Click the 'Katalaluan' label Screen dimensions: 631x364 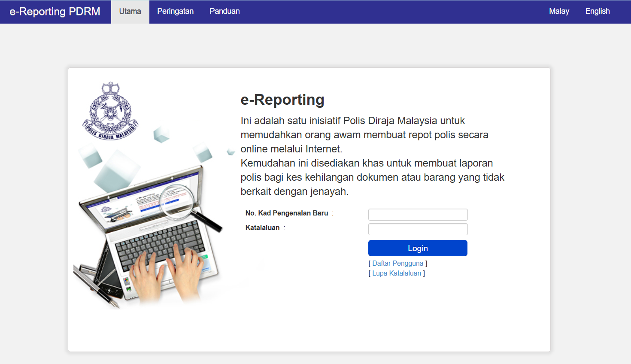click(x=262, y=228)
